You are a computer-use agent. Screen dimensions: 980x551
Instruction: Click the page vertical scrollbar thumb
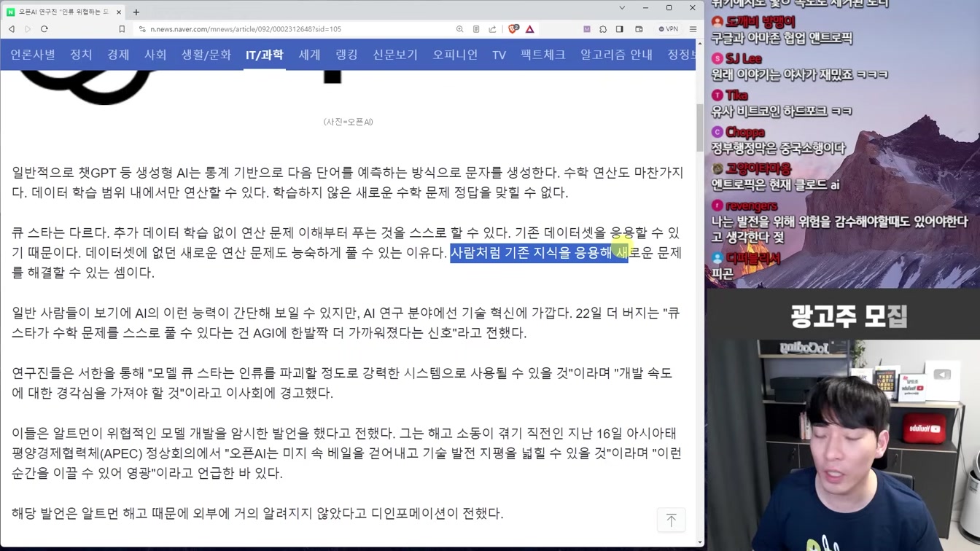(700, 127)
